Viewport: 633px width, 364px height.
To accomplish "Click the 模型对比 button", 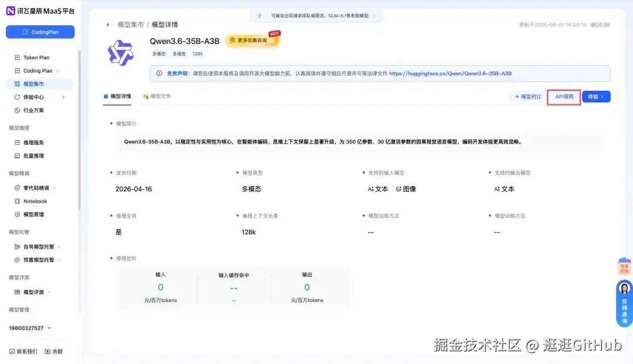I will pos(528,97).
